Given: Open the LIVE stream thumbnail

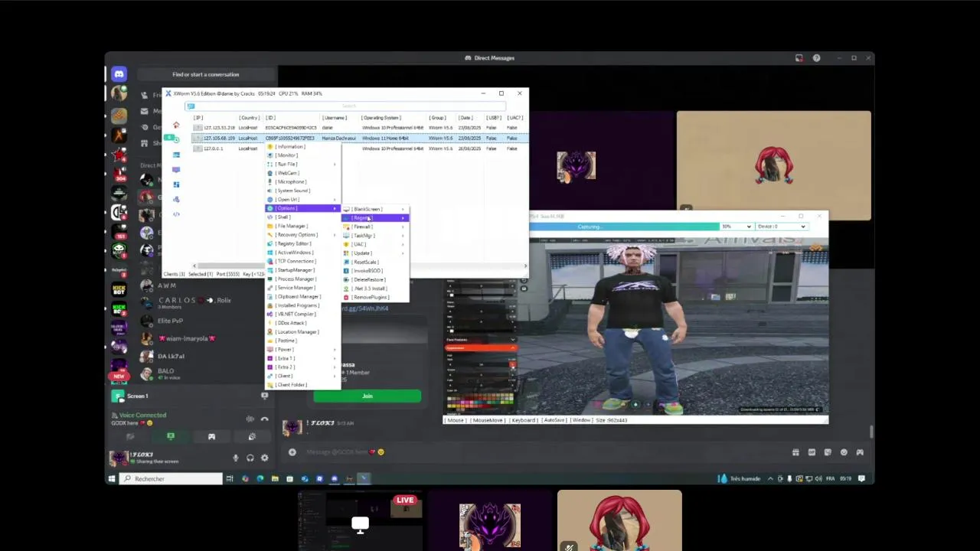Looking at the screenshot, I should coord(360,520).
